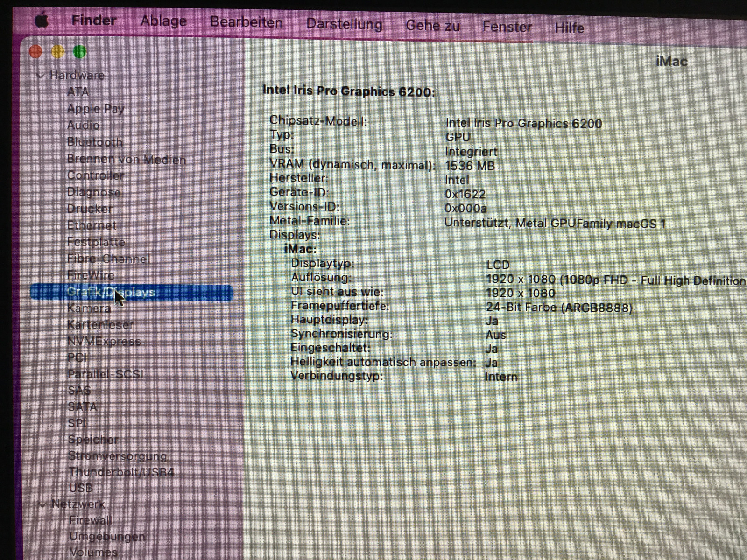This screenshot has height=560, width=747.
Task: Select Umgebungen under Netzwerk
Action: (x=107, y=537)
